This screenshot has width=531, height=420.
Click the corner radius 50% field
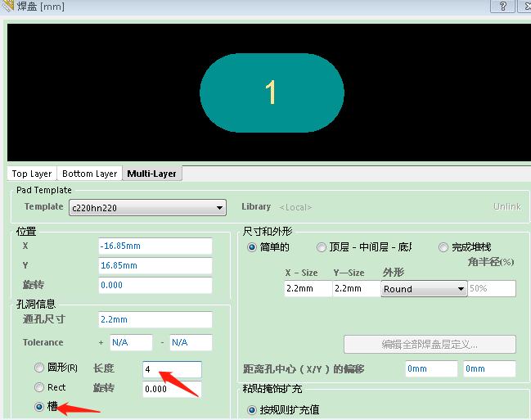click(492, 289)
